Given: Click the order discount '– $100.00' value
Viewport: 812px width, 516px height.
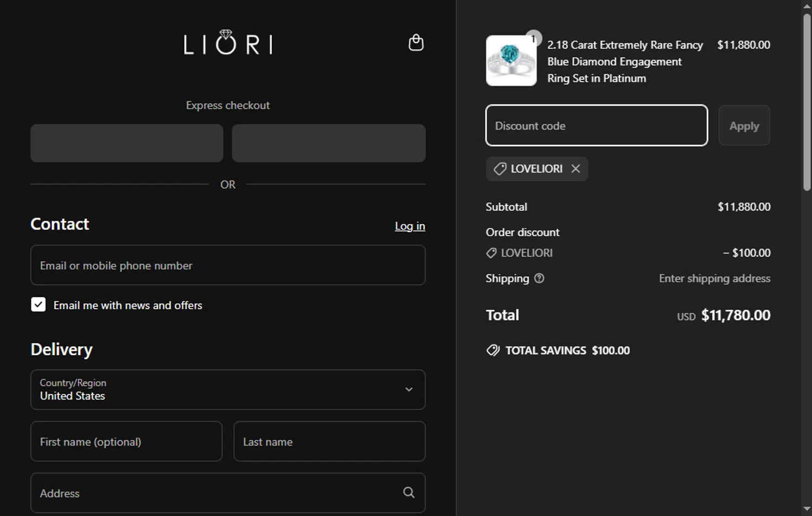Looking at the screenshot, I should pyautogui.click(x=746, y=253).
